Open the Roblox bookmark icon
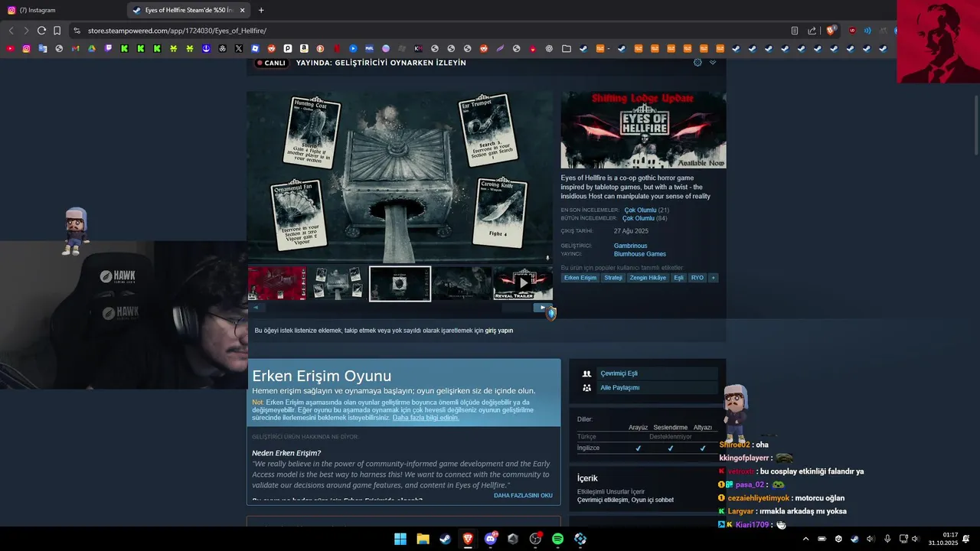 pyautogui.click(x=255, y=48)
